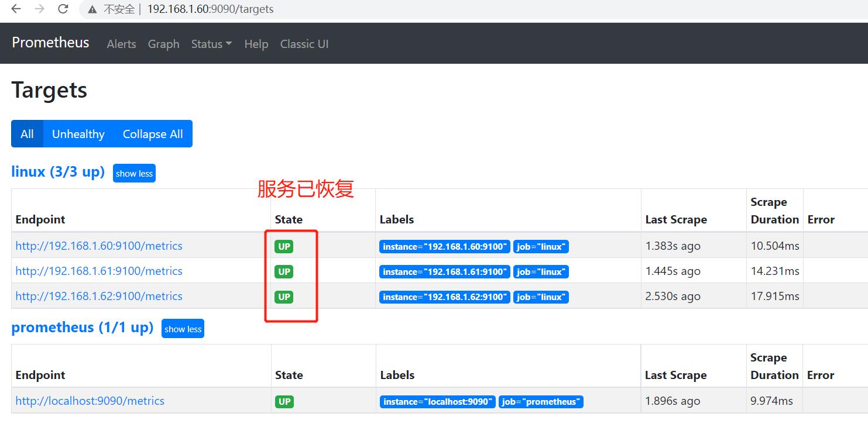868x427 pixels.
Task: Click UP badge for localhost:9090 row
Action: [284, 402]
